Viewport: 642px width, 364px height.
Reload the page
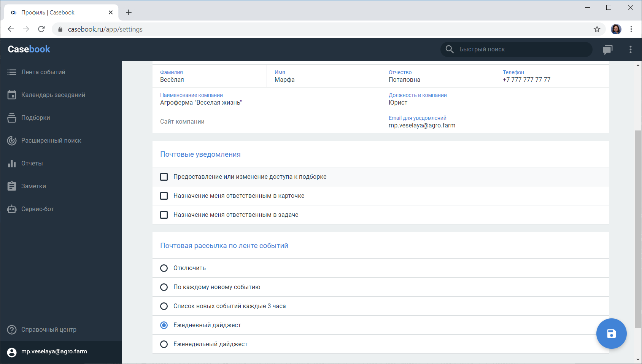41,29
